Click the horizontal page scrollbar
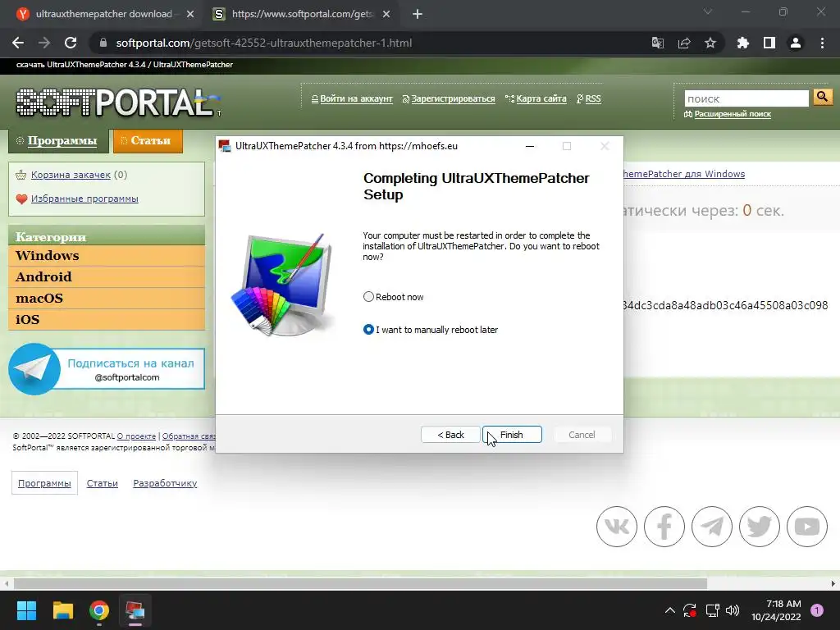840x630 pixels. tap(361, 583)
